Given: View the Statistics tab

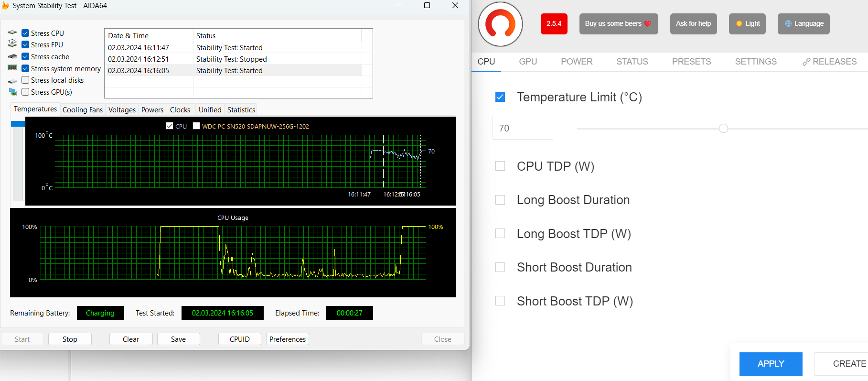Looking at the screenshot, I should pyautogui.click(x=241, y=110).
